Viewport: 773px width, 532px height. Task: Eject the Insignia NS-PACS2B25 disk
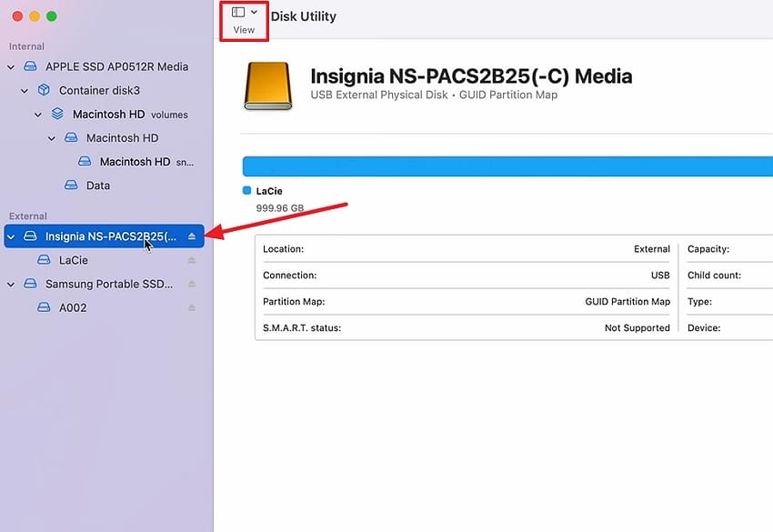point(192,236)
